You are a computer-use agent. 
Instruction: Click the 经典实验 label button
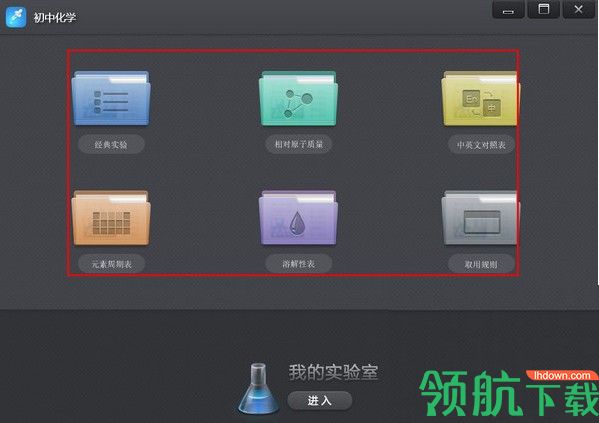(x=111, y=144)
